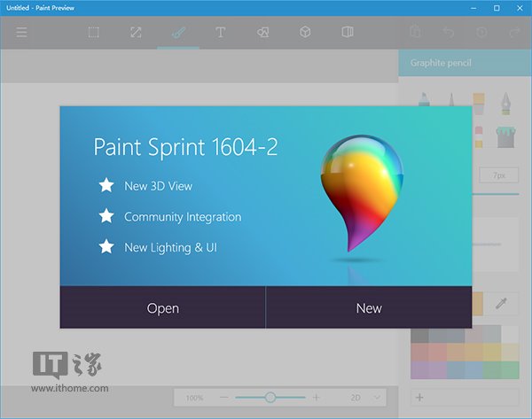Open the canvas panel icon
Image resolution: width=532 pixels, height=419 pixels.
coord(348,32)
